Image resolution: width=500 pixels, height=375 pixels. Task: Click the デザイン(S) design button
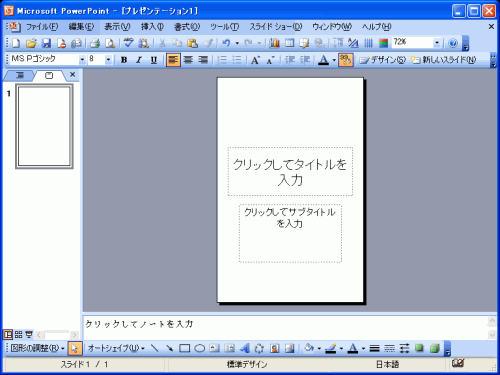click(382, 60)
